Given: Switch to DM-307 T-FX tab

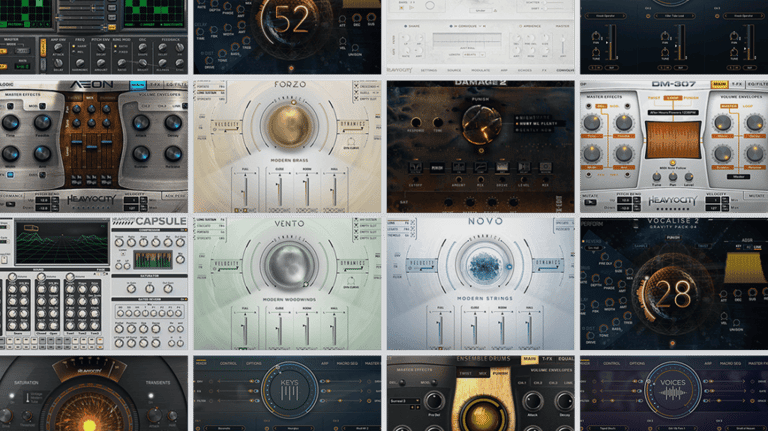Looking at the screenshot, I should [737, 85].
